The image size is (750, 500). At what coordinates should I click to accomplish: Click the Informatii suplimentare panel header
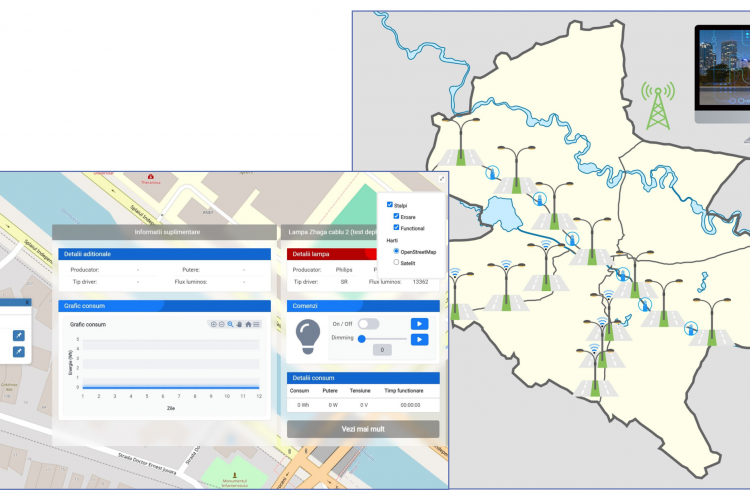pos(165,232)
